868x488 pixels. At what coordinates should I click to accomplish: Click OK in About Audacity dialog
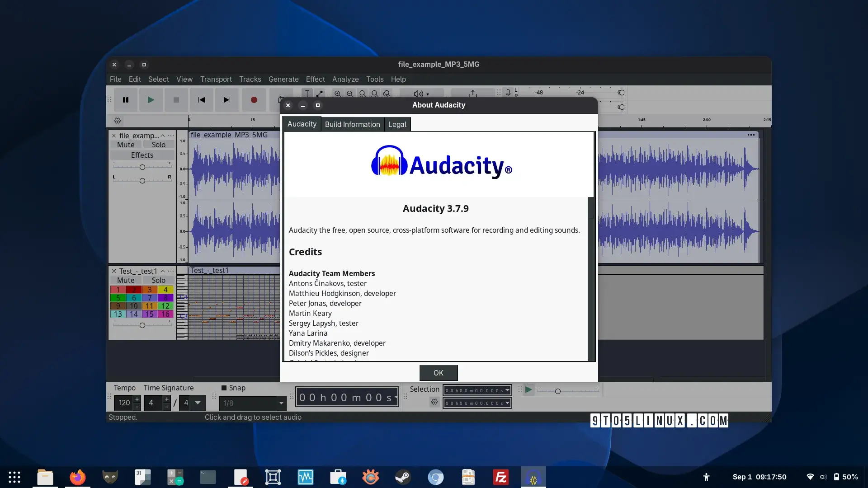[439, 373]
